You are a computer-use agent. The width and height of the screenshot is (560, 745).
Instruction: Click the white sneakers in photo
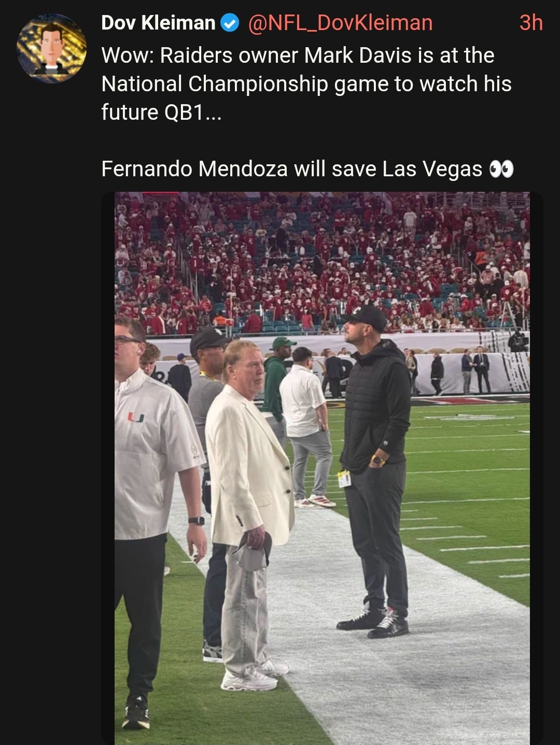(254, 676)
